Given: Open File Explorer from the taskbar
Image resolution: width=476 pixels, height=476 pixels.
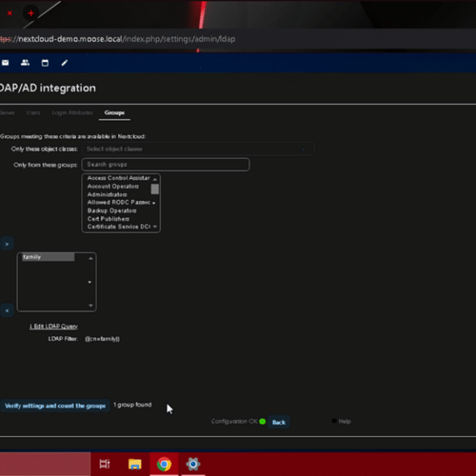Looking at the screenshot, I should click(x=135, y=464).
